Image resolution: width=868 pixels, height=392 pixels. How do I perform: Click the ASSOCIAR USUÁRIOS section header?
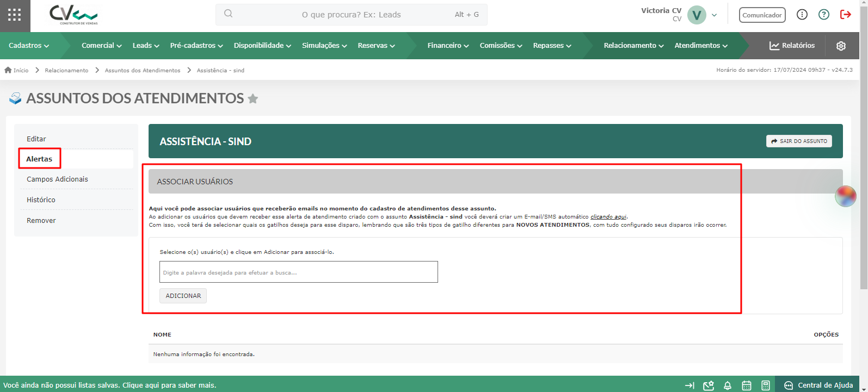click(x=496, y=181)
